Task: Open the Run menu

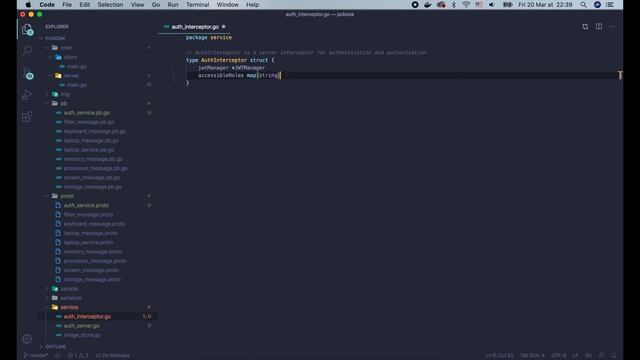Action: point(173,5)
